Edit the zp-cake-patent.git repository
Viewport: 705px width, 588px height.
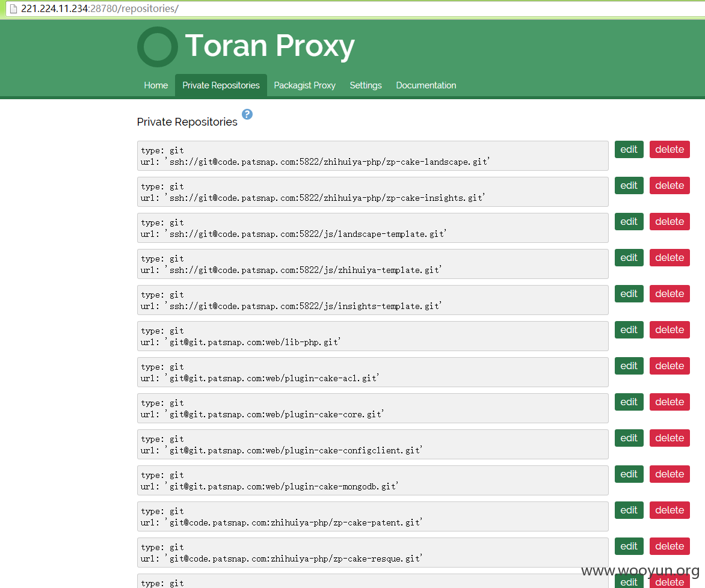click(629, 510)
